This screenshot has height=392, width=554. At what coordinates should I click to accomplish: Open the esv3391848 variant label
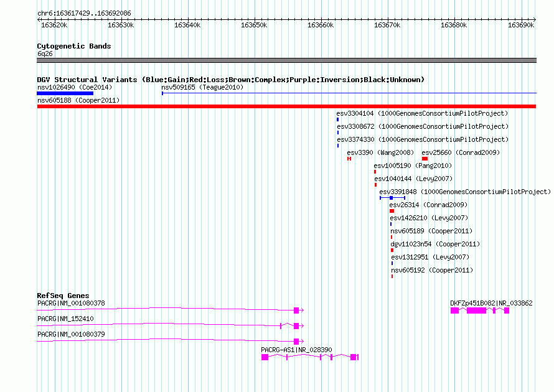tap(465, 192)
